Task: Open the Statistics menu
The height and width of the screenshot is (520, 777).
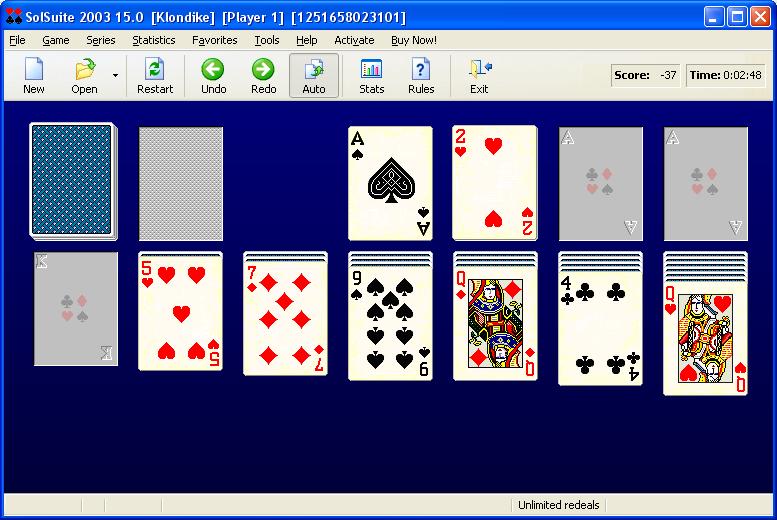Action: click(154, 40)
